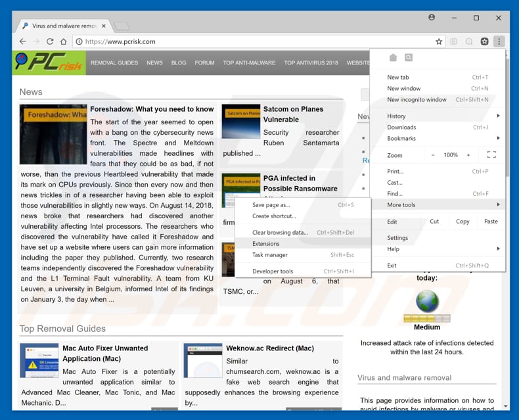The width and height of the screenshot is (519, 420).
Task: Click the Mac Auto Fixer guide thumbnail
Action: (x=39, y=360)
